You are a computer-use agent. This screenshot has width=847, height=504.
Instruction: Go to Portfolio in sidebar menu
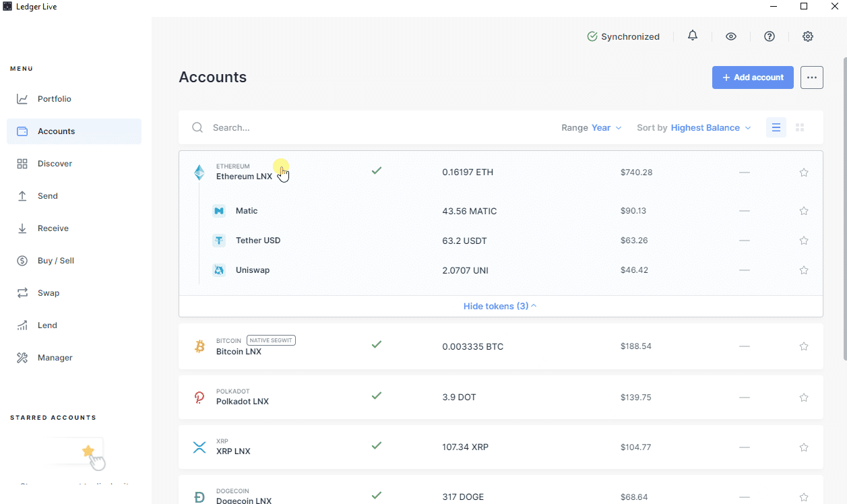[x=54, y=99]
